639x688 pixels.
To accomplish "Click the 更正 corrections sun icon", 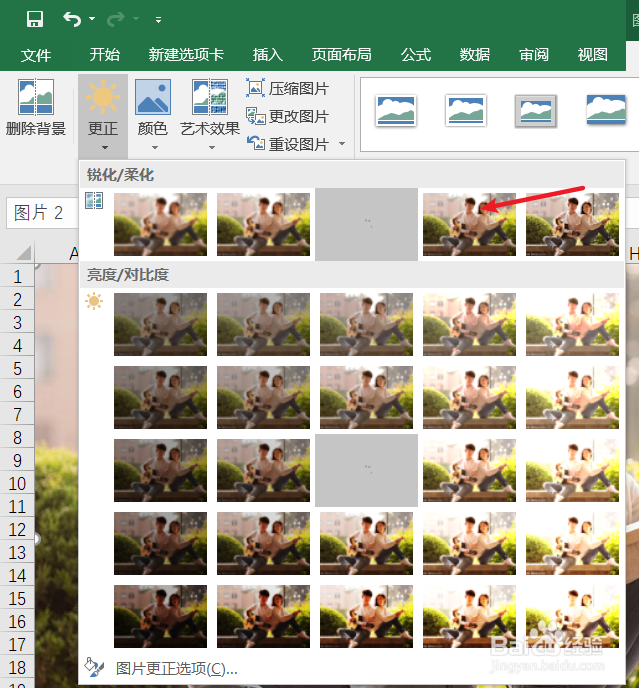I will click(x=103, y=97).
